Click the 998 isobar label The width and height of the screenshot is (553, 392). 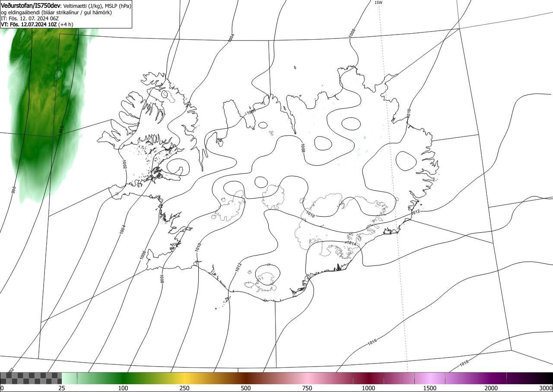coord(61,130)
